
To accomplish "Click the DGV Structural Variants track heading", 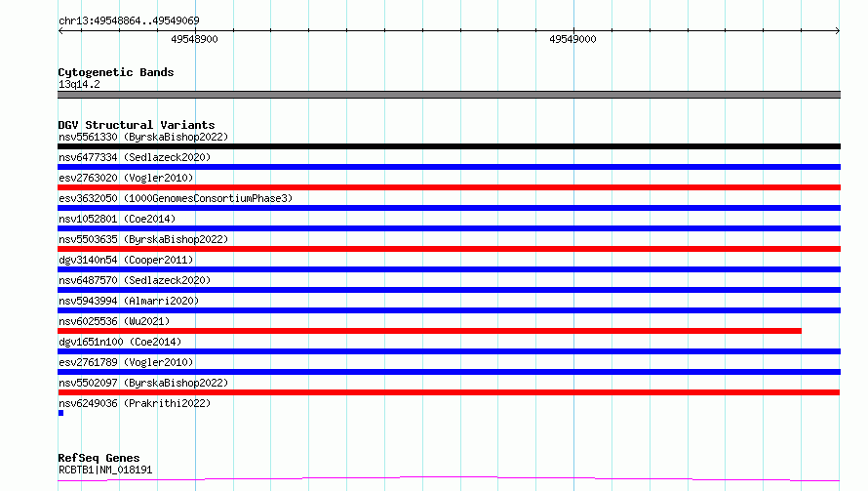I will click(137, 125).
